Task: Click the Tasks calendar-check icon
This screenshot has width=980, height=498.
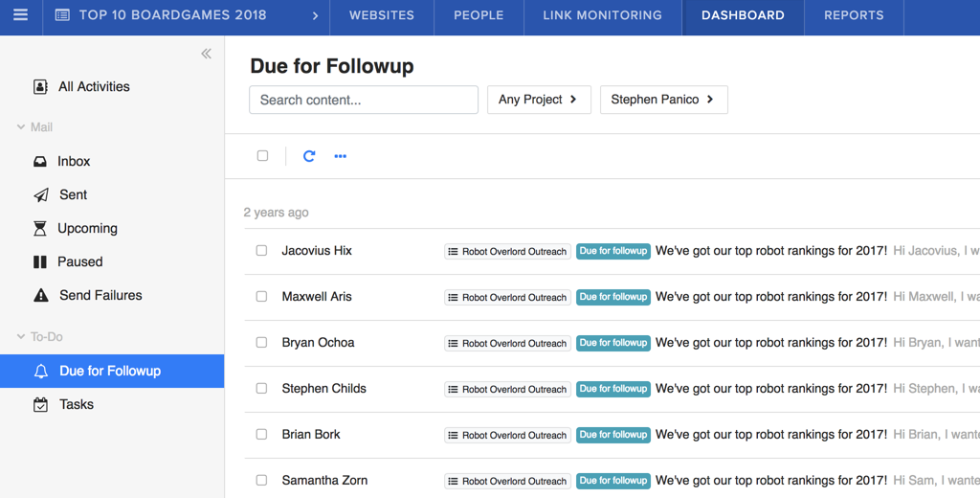Action: [x=40, y=405]
